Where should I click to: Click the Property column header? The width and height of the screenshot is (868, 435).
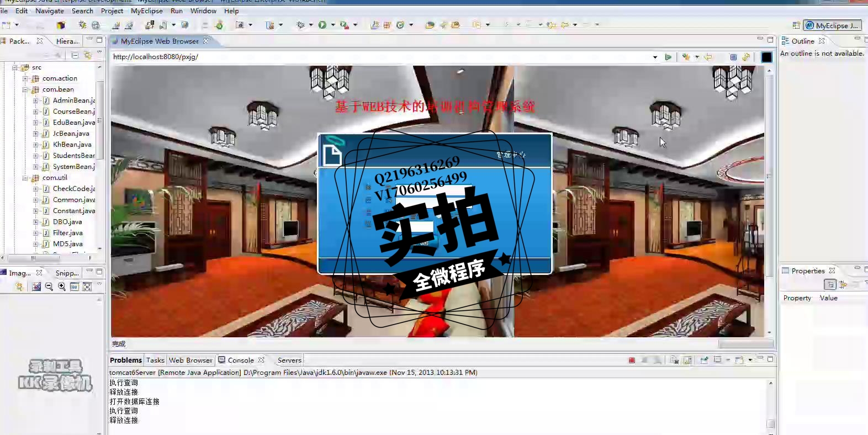click(797, 298)
